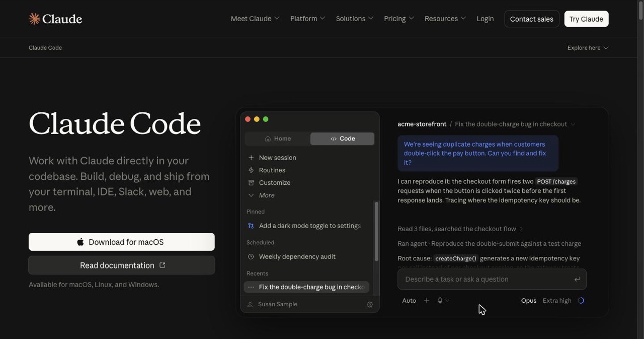Open the Pricing dropdown

[x=399, y=19]
